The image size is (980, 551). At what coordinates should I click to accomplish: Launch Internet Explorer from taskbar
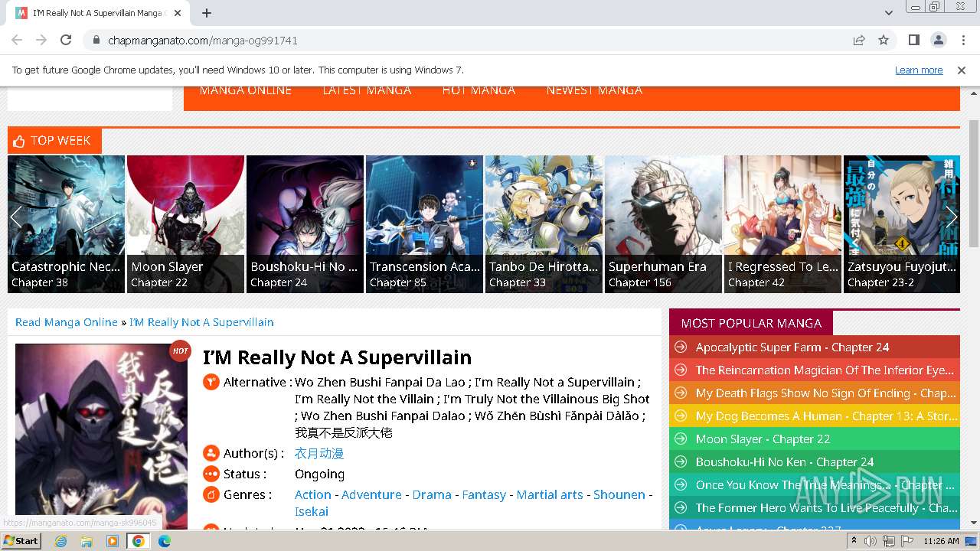coord(60,541)
